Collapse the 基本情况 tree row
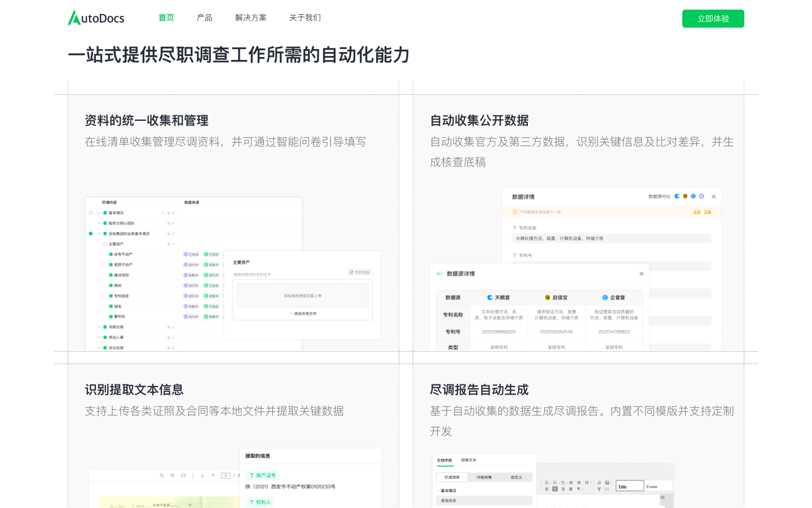The height and width of the screenshot is (508, 812). tap(99, 213)
